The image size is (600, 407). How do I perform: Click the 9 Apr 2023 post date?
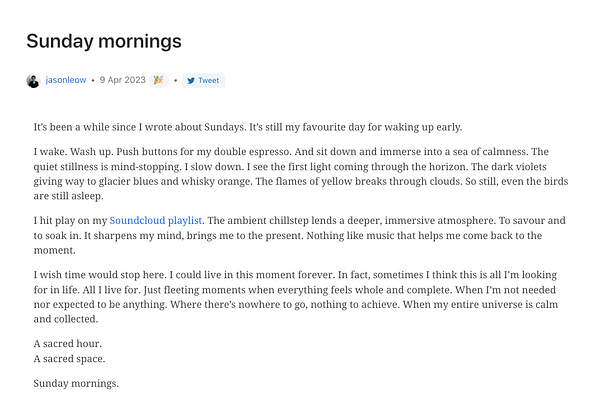coord(122,81)
